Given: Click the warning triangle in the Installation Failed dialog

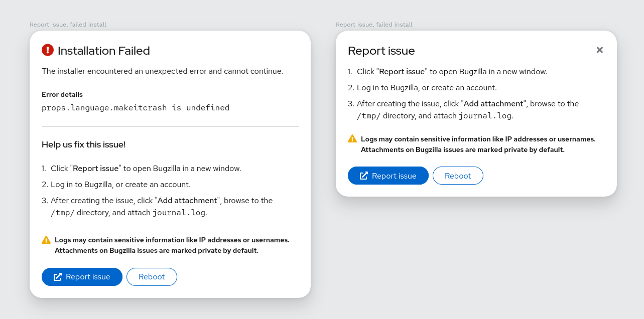Looking at the screenshot, I should pyautogui.click(x=46, y=240).
